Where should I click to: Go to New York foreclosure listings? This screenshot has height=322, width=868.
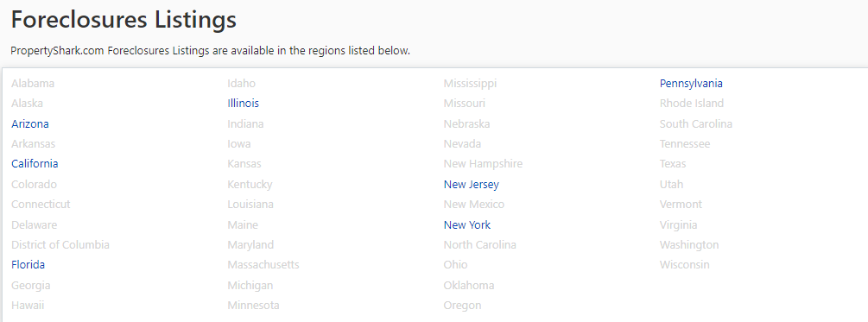coord(466,224)
